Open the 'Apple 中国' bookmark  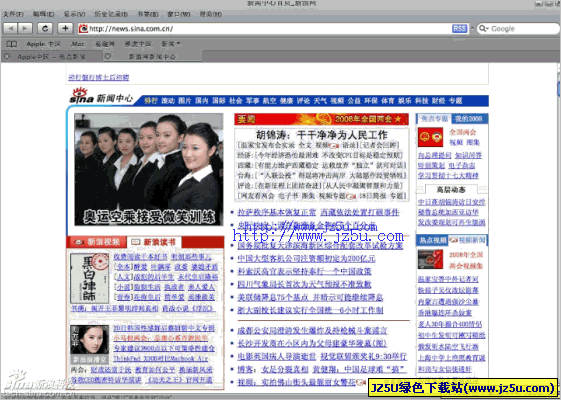(43, 44)
